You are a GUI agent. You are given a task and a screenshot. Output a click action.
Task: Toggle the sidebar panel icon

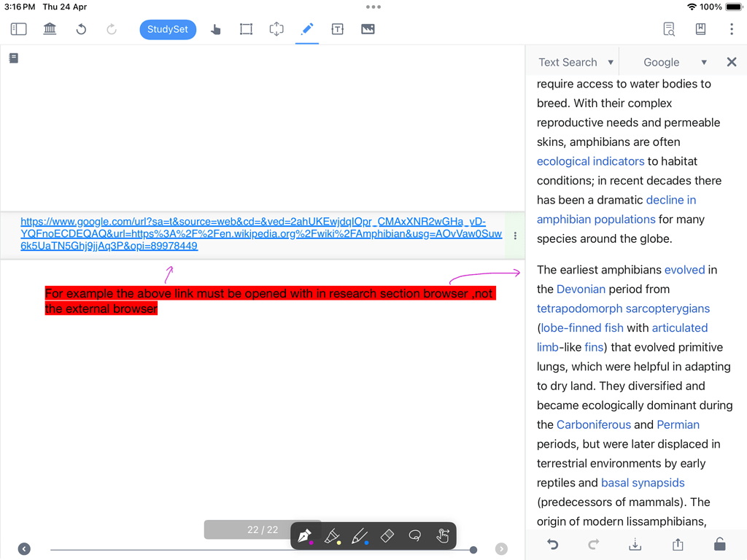(19, 29)
